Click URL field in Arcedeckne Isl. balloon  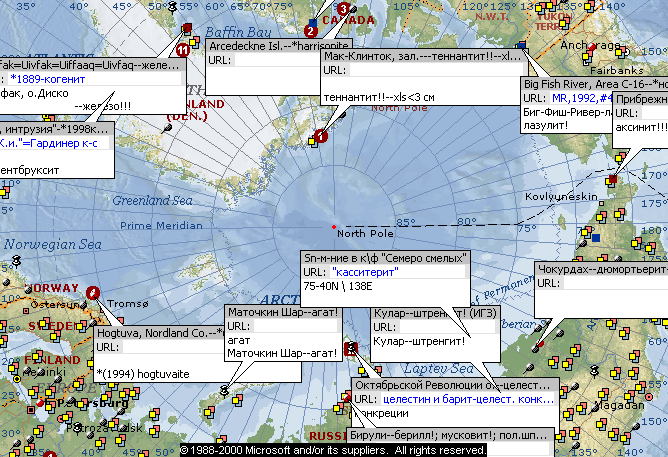(276, 60)
